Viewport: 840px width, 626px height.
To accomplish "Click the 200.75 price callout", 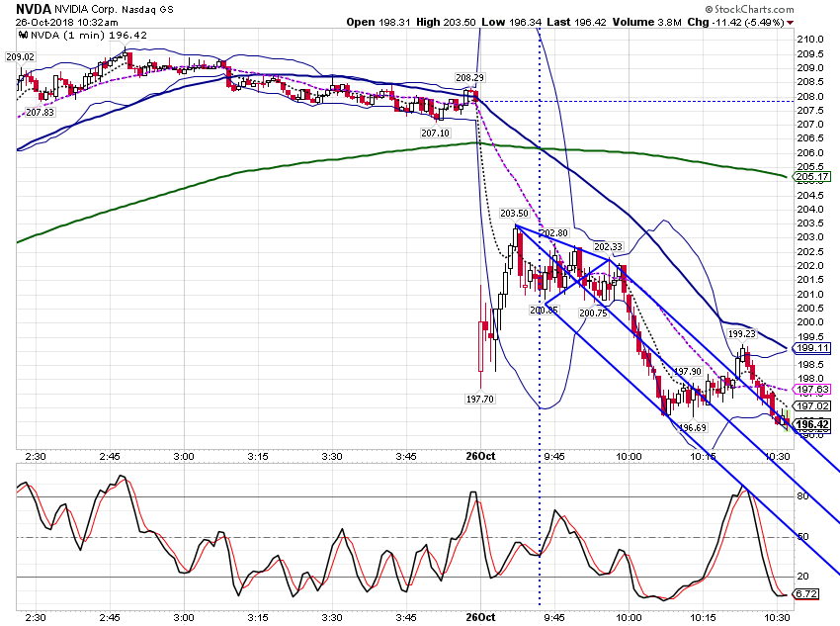I will pyautogui.click(x=594, y=313).
